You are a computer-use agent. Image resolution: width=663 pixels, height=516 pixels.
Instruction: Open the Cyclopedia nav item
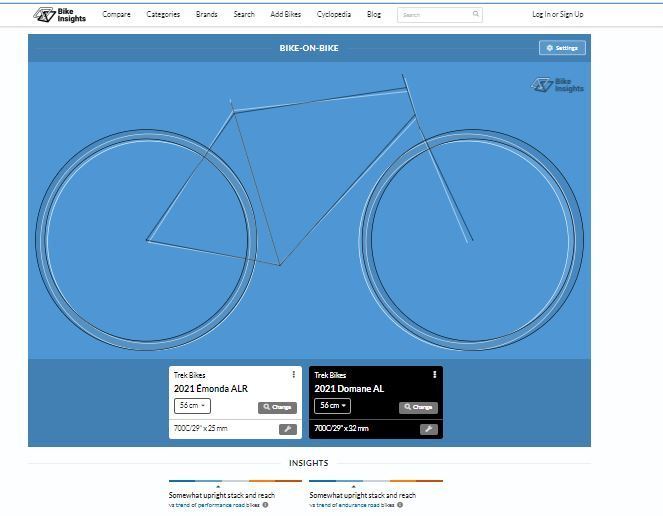[x=334, y=14]
